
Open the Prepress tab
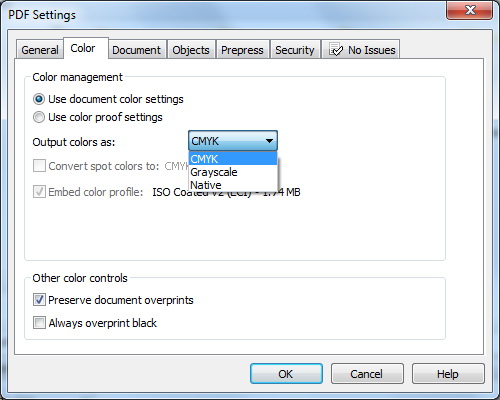pos(242,50)
